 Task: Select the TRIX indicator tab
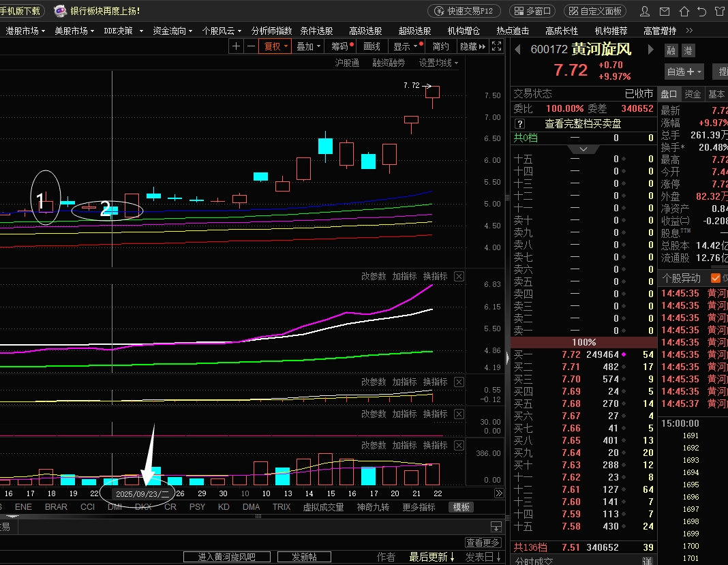(x=282, y=507)
